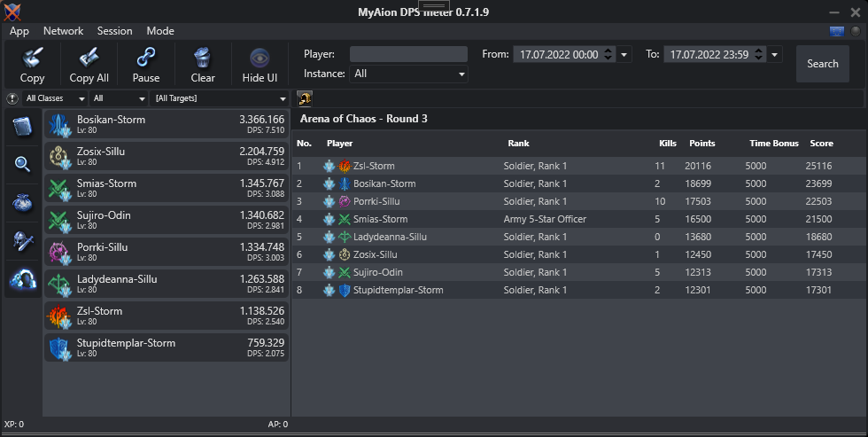
Task: Click the exclamation alert icon beside All Classes
Action: coord(12,98)
